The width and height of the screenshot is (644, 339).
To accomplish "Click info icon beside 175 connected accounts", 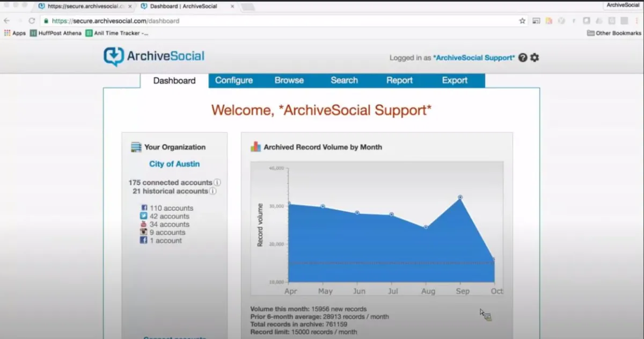I will [217, 183].
